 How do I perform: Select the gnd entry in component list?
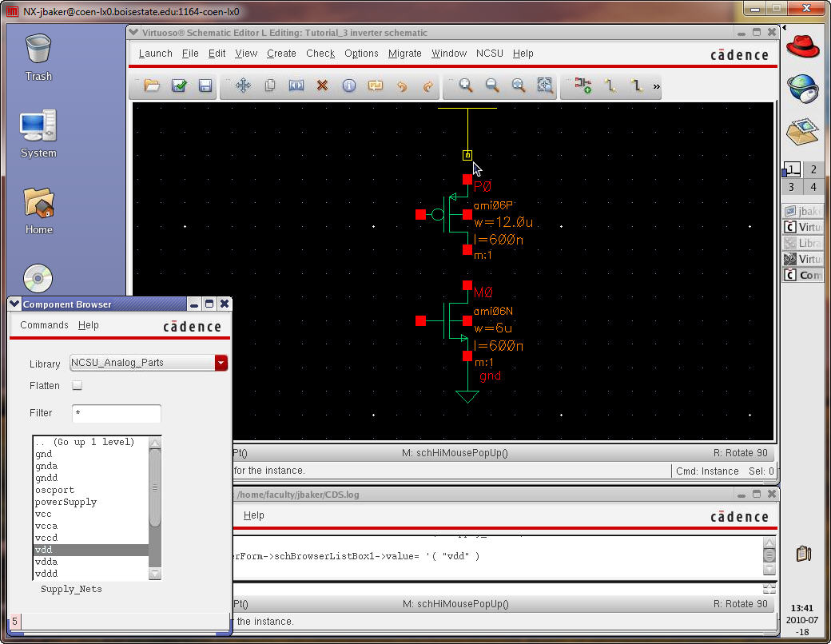point(44,454)
